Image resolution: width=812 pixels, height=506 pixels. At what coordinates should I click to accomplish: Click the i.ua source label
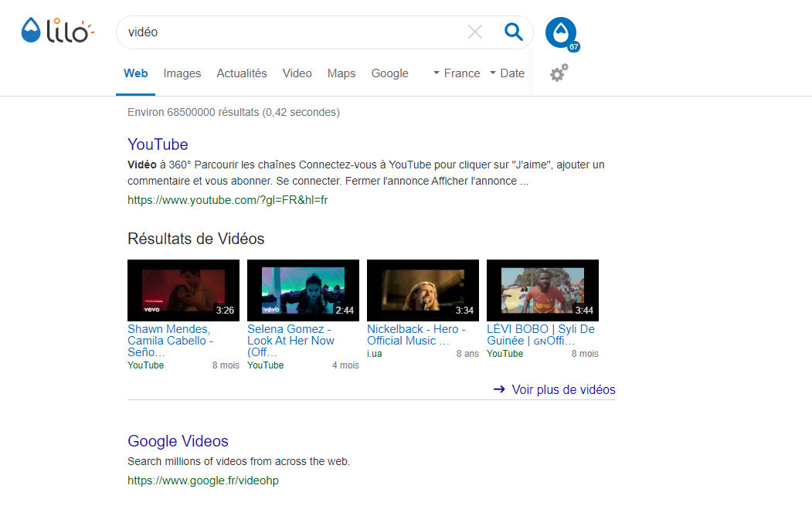click(375, 354)
